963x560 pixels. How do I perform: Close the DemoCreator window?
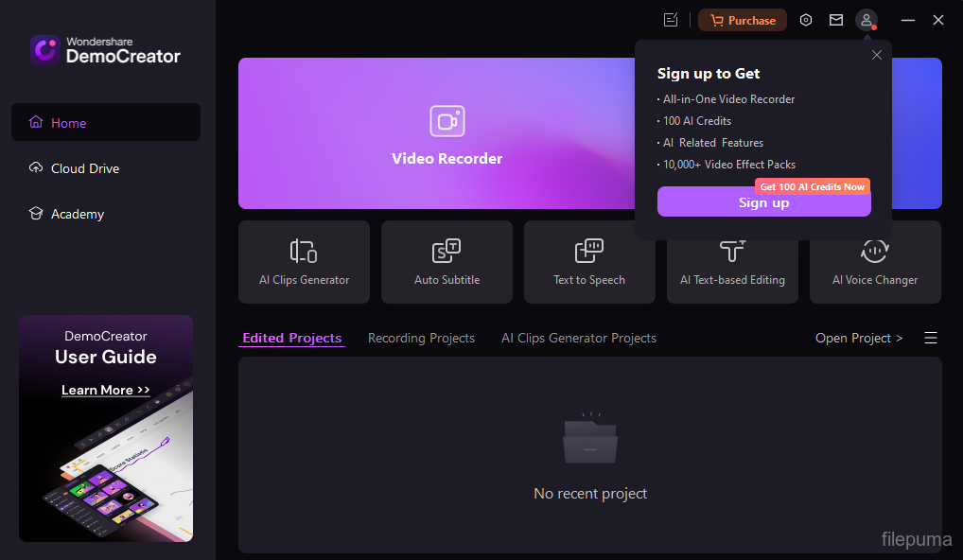point(937,20)
